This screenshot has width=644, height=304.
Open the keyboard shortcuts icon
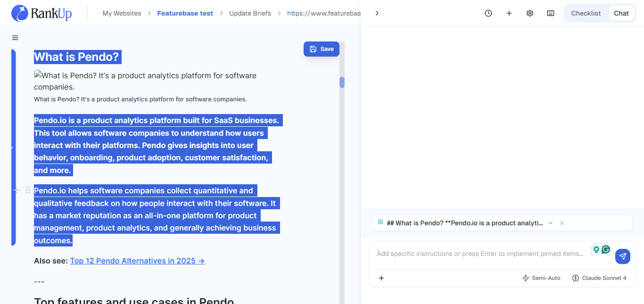point(551,13)
